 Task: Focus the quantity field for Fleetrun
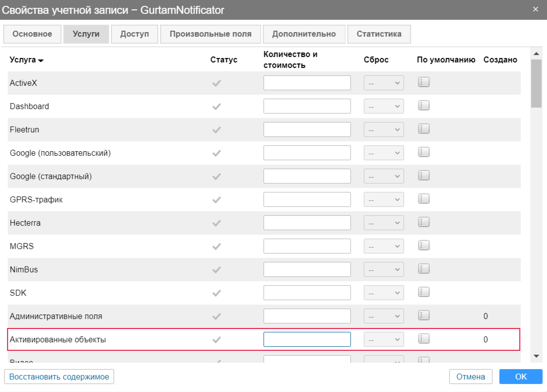tap(307, 130)
